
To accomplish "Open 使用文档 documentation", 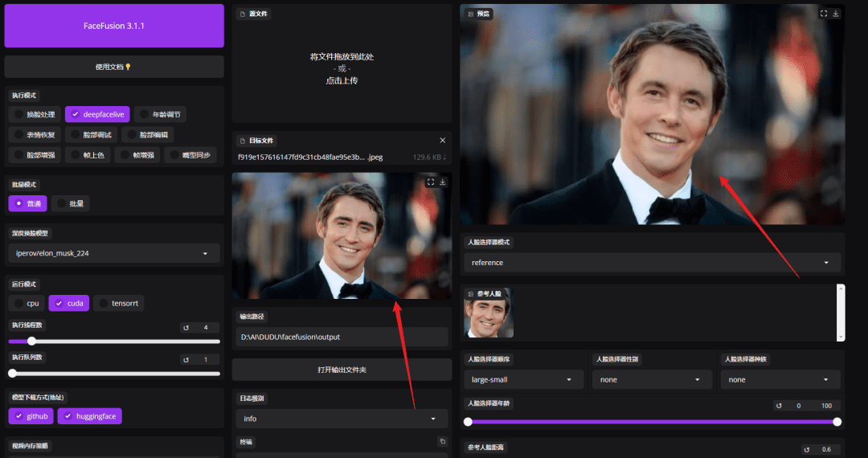I will [114, 67].
